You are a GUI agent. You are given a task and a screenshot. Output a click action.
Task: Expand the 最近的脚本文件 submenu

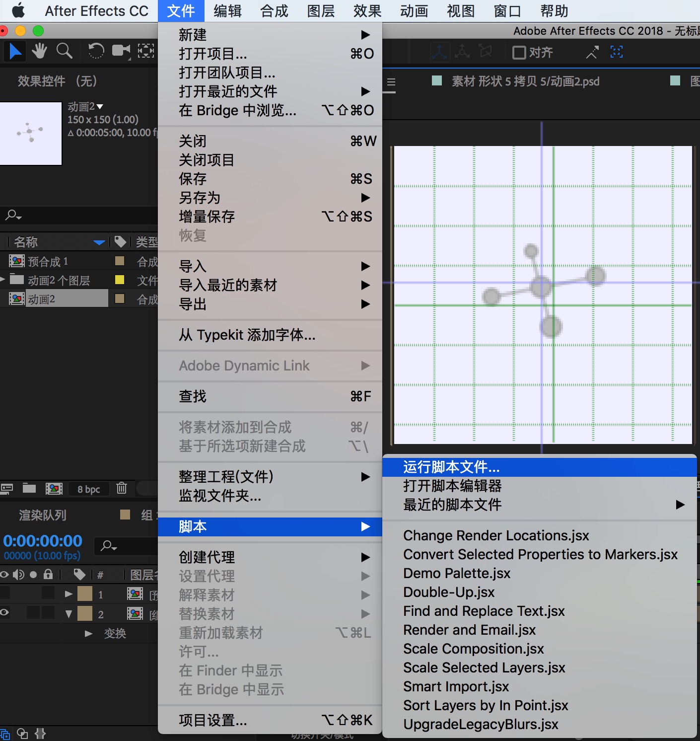point(540,505)
